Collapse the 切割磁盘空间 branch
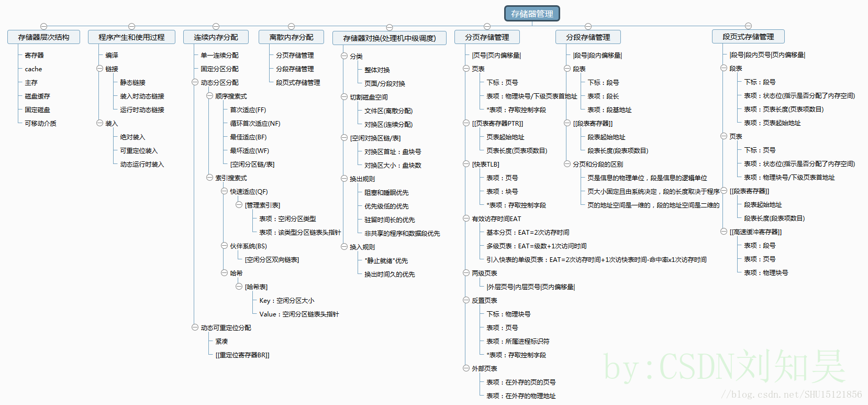The width and height of the screenshot is (868, 405). [344, 97]
